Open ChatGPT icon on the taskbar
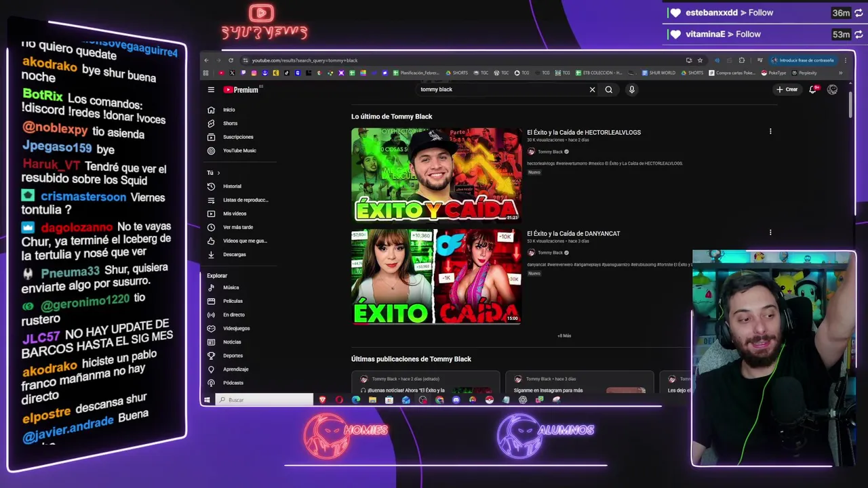Screen dimensions: 868x488 522,400
